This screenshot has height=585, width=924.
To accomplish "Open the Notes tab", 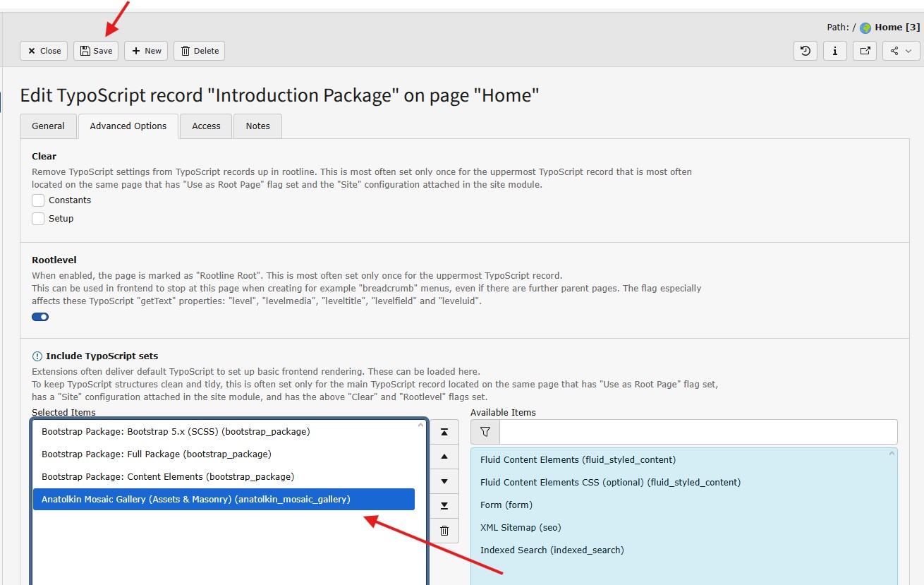I will click(257, 126).
